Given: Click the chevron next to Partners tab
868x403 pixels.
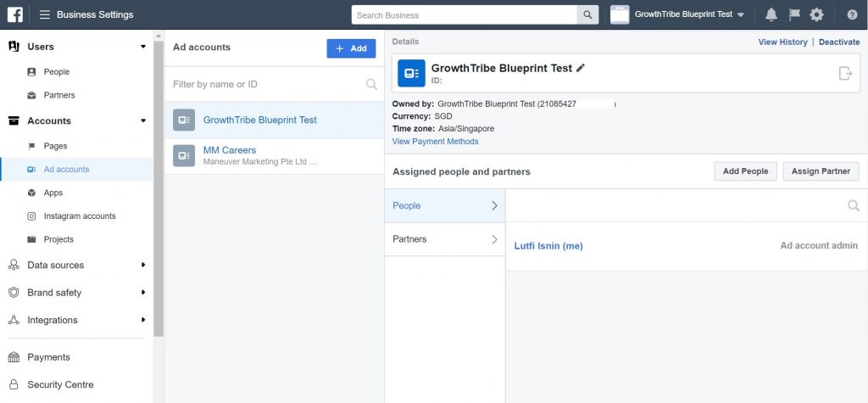Looking at the screenshot, I should click(x=494, y=239).
